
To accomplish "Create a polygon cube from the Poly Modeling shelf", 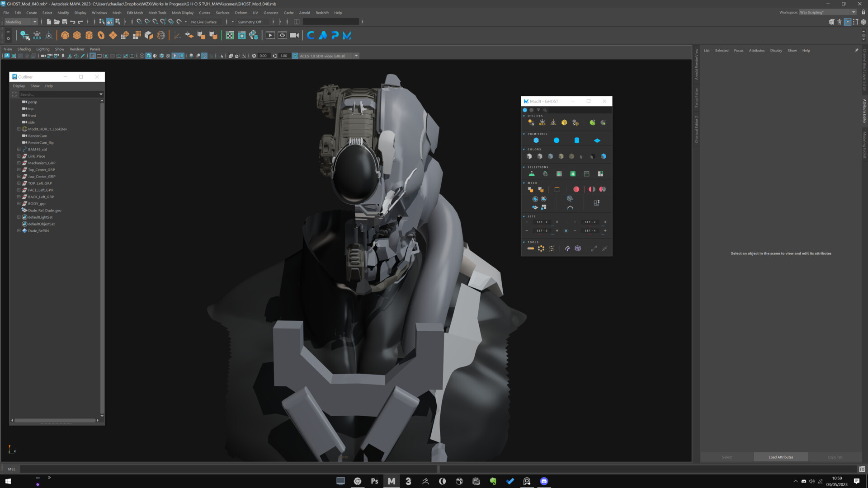I will pyautogui.click(x=76, y=35).
